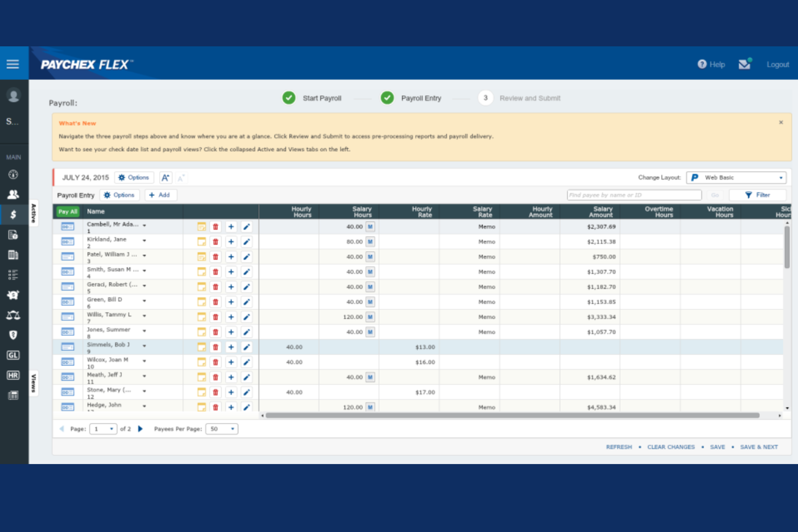Image resolution: width=798 pixels, height=532 pixels.
Task: Open the Change Layout Web Basic dropdown
Action: click(736, 177)
